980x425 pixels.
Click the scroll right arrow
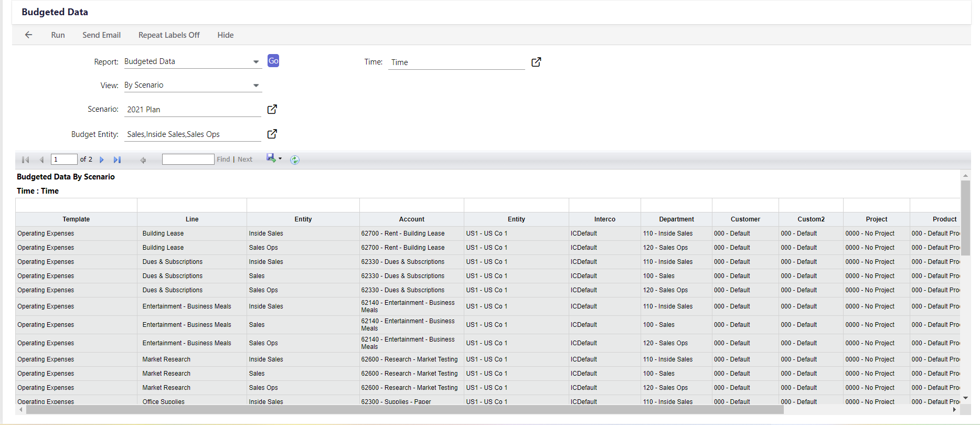click(x=955, y=410)
